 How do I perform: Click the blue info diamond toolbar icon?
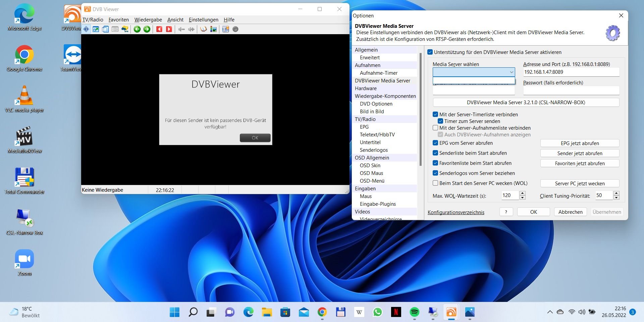click(86, 29)
